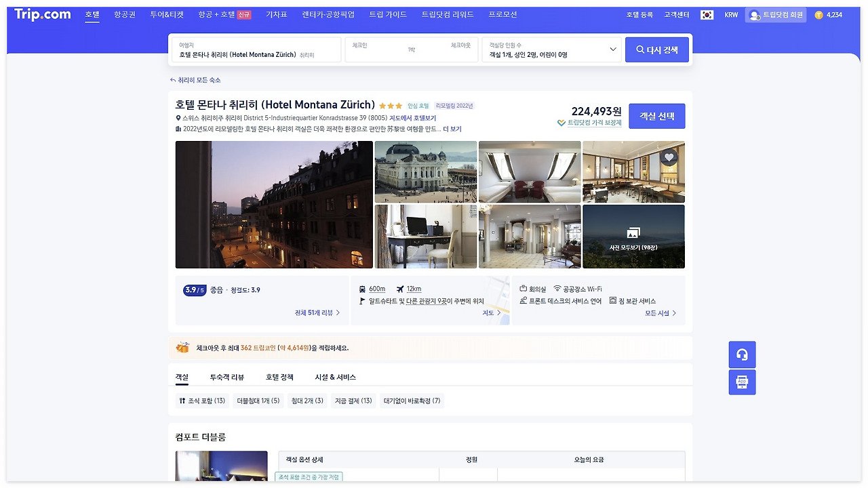Image resolution: width=868 pixels, height=488 pixels.
Task: Open the 트립닷컴 리워드 menu
Action: click(448, 14)
